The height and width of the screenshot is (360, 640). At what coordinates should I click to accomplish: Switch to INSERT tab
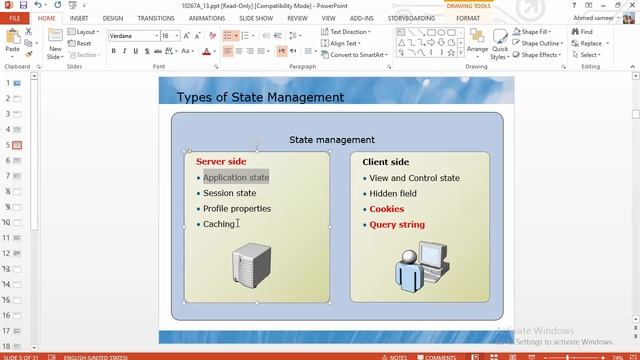tap(79, 18)
